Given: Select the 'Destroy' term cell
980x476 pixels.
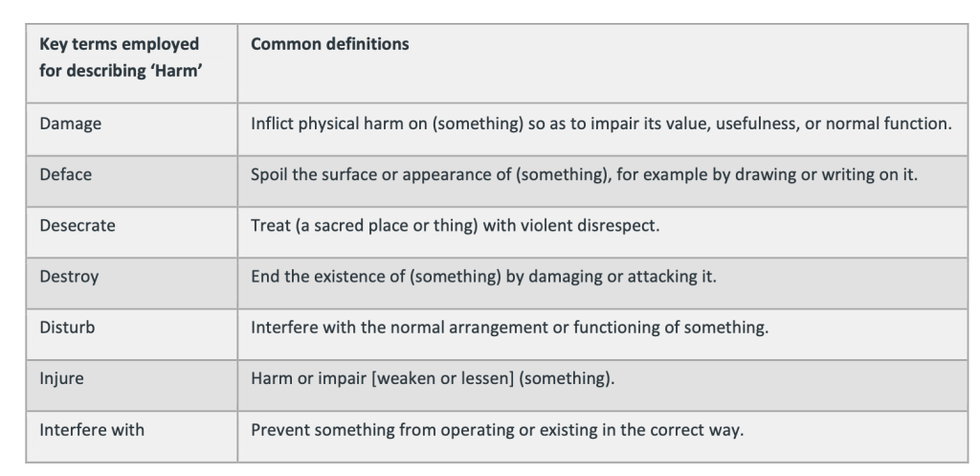Looking at the screenshot, I should point(69,277).
